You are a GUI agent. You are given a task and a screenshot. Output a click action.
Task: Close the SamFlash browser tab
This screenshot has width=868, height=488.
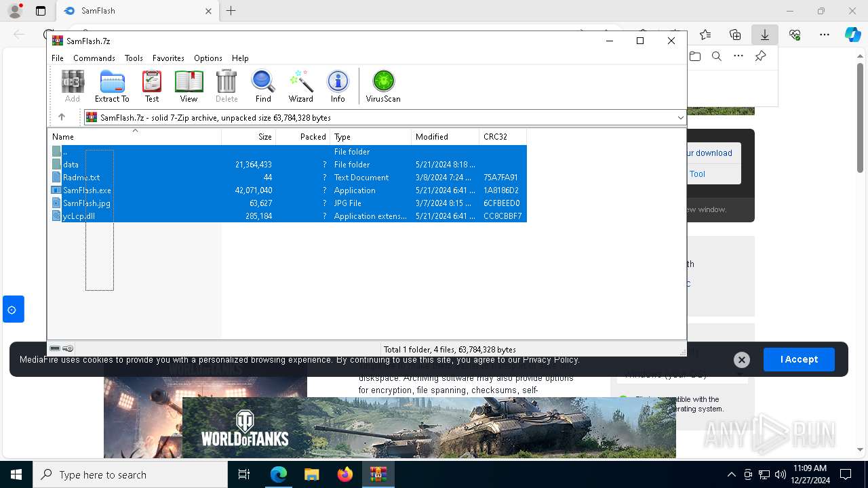coord(208,11)
